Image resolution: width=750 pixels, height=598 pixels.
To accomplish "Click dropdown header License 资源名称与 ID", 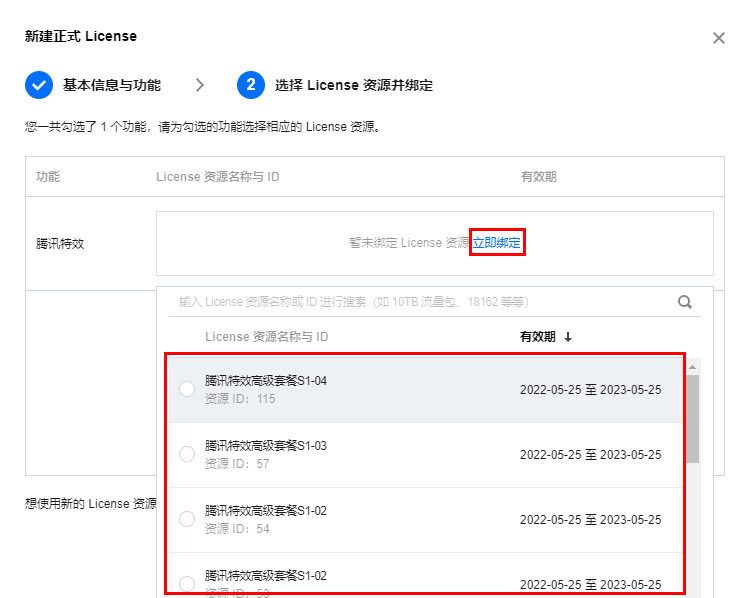I will coord(266,337).
